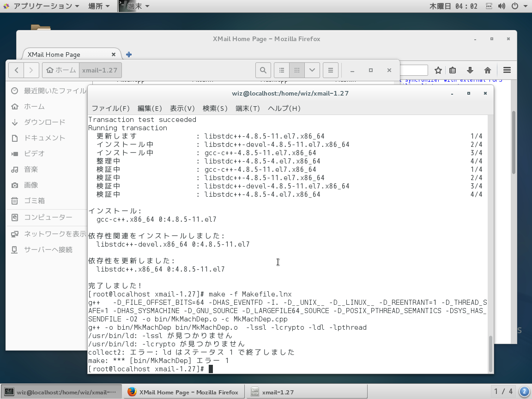This screenshot has height=399, width=532.
Task: Click 'Transaction test succeeded' line in terminal
Action: tap(142, 120)
